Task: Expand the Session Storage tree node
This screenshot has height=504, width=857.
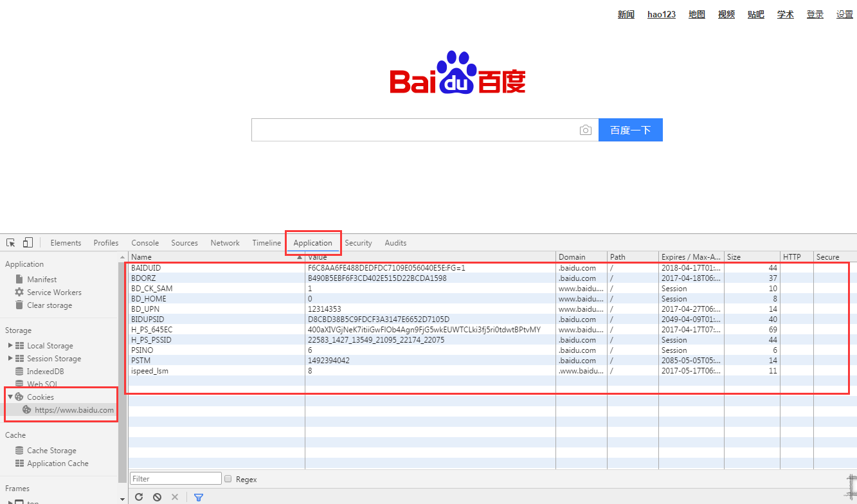Action: click(10, 358)
